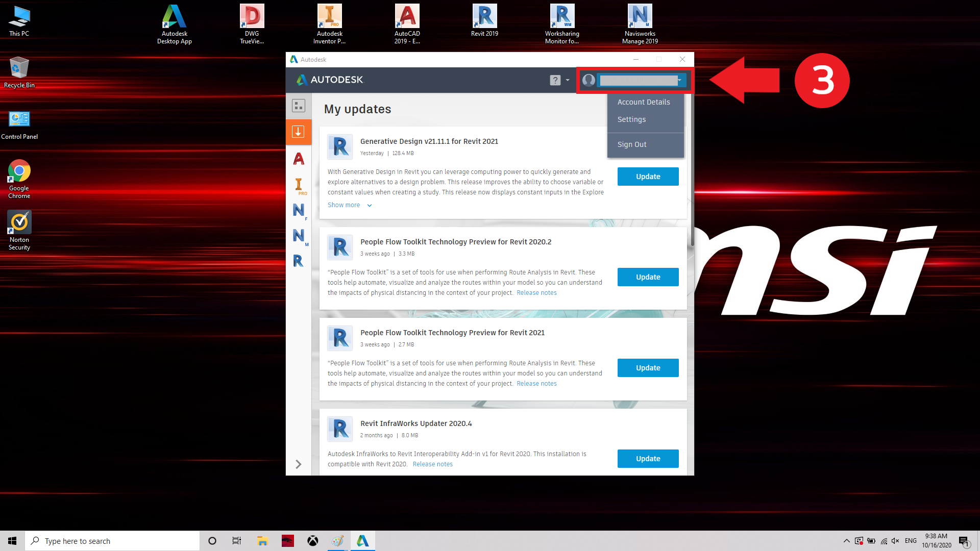Update People Flow Toolkit for Revit 2020.2
This screenshot has width=980, height=551.
[648, 277]
